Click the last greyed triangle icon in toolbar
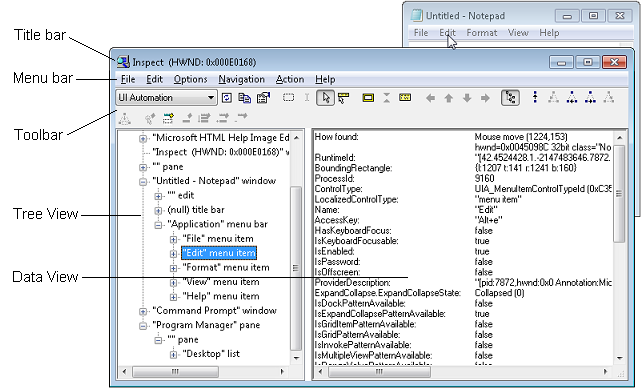The height and width of the screenshot is (390, 642). pos(609,97)
